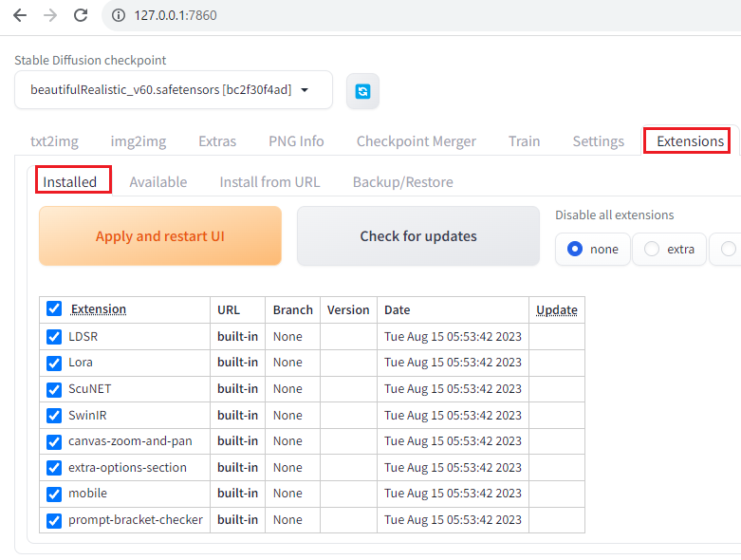Toggle the select-all Extension header checkbox

[54, 308]
